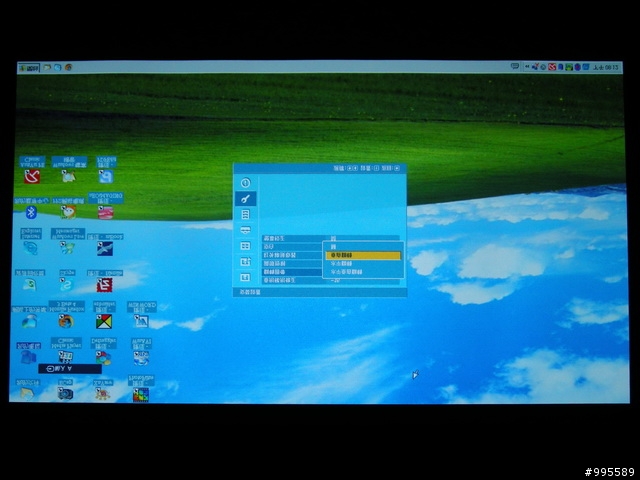The width and height of the screenshot is (640, 480).
Task: Expand hidden system tray icons arrow
Action: [527, 67]
